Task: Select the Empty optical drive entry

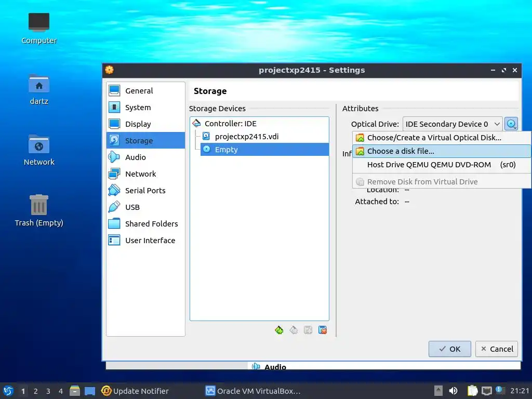Action: (264, 150)
